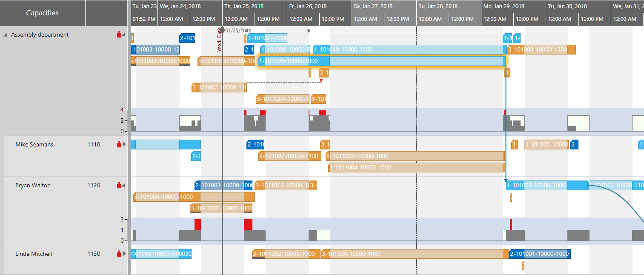Click Bryan Walton's red capacity weight icon
This screenshot has height=275, width=644.
[x=119, y=185]
